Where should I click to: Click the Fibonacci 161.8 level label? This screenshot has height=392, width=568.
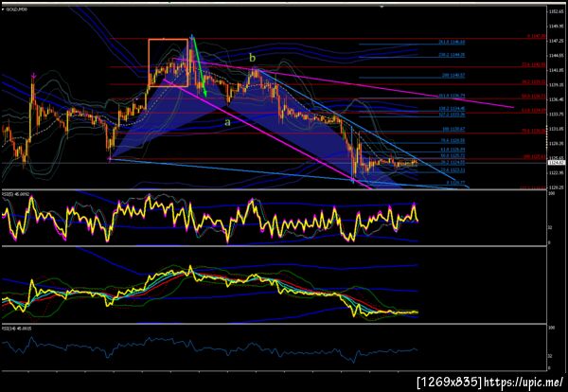tap(452, 96)
